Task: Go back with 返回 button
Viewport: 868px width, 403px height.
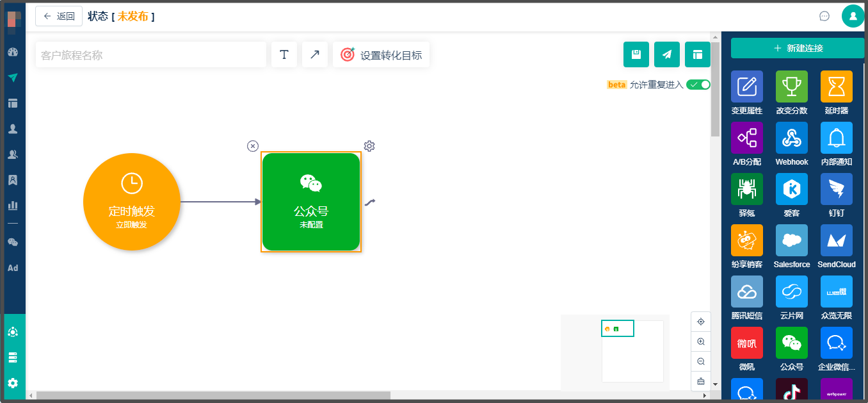Action: click(x=59, y=16)
